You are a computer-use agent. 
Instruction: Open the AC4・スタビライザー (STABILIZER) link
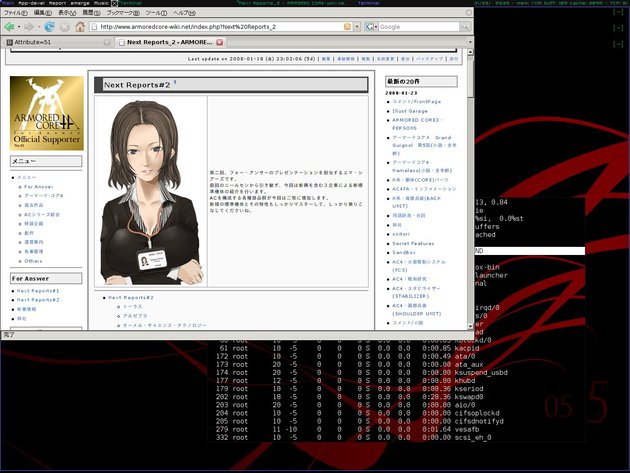pyautogui.click(x=416, y=292)
